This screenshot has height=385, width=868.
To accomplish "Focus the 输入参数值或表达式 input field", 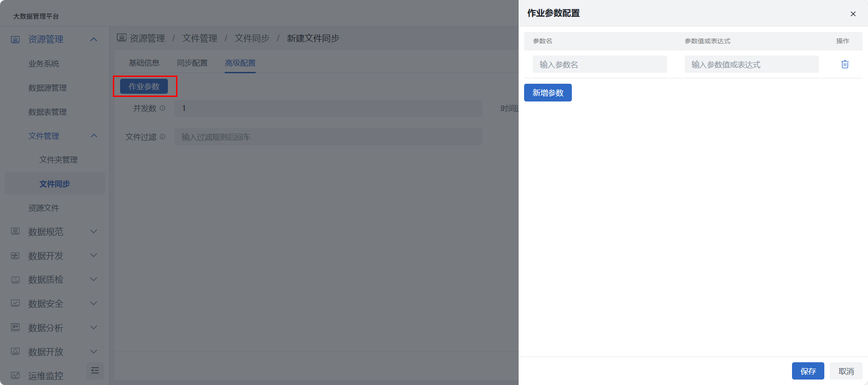I will [x=752, y=64].
